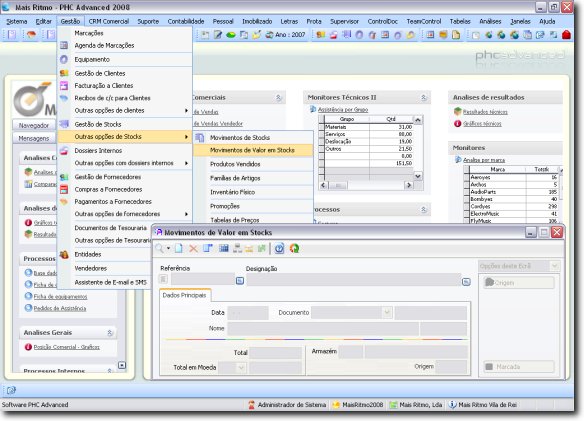Viewport: 584px width, 421px height.
Task: Select the Materiais row marker in Grupo table
Action: point(322,127)
